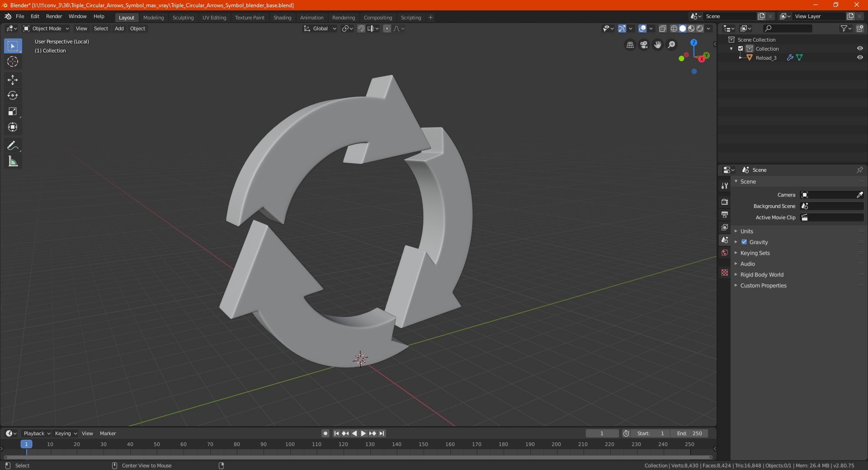Toggle X-ray display
This screenshot has width=868, height=470.
pos(662,28)
